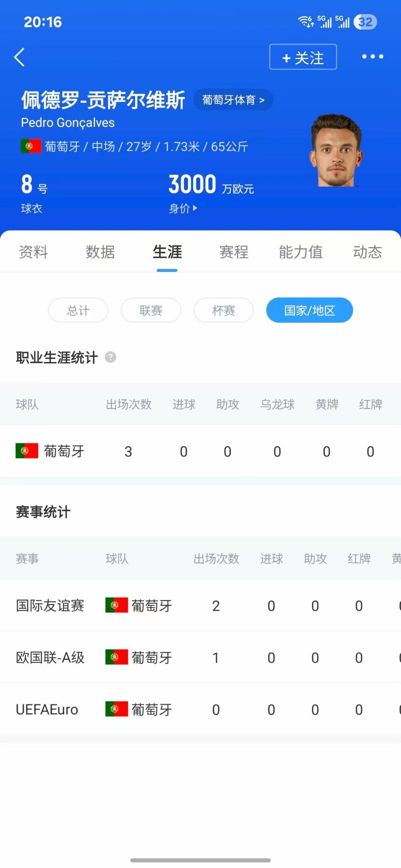401x868 pixels.
Task: Open the 欧国联-A级 competition row
Action: point(200,657)
